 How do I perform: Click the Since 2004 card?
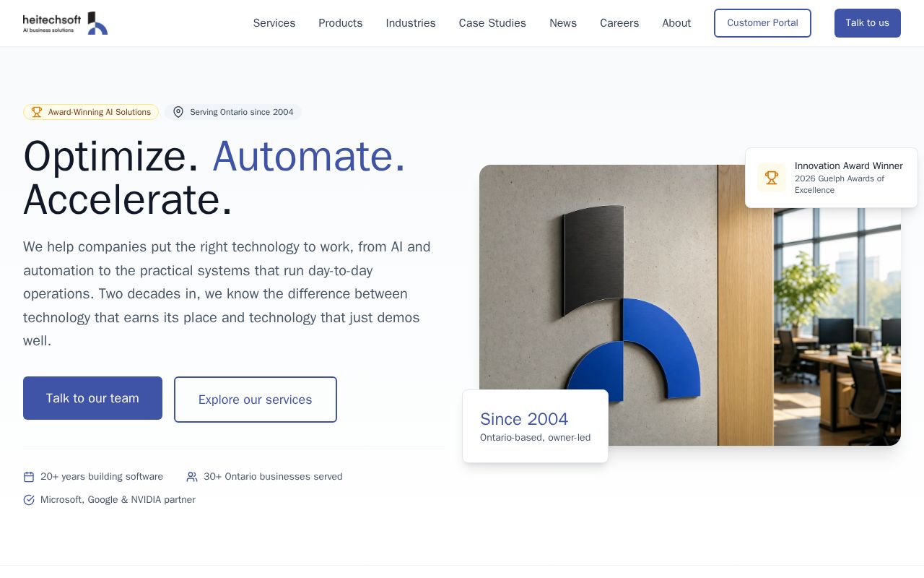535,426
